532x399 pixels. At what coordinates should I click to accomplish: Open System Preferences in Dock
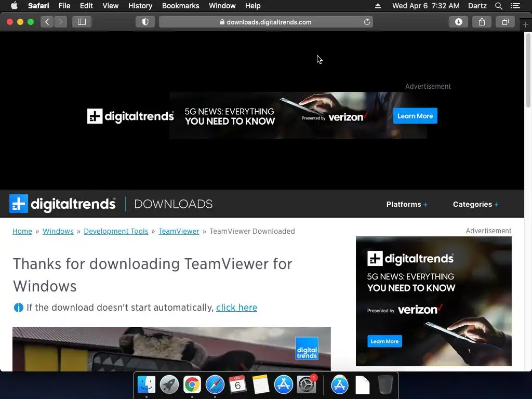coord(307,385)
